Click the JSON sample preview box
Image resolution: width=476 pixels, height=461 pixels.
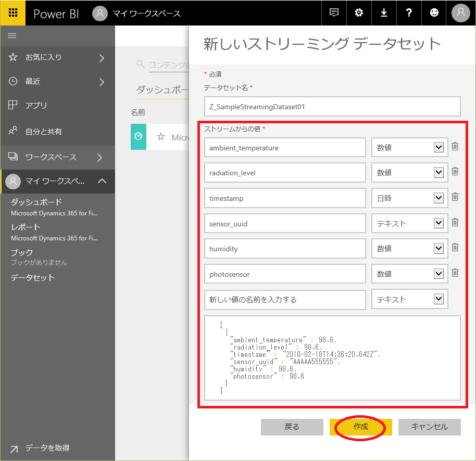pos(332,358)
